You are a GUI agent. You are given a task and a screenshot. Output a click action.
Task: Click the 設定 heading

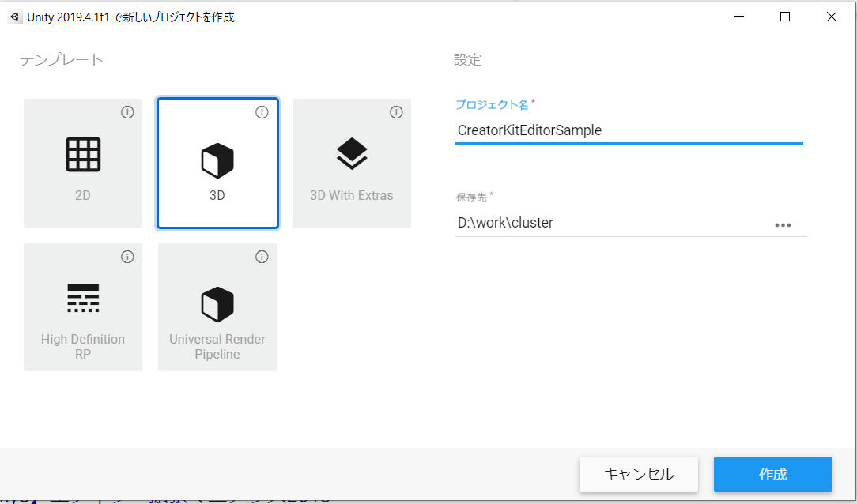467,59
